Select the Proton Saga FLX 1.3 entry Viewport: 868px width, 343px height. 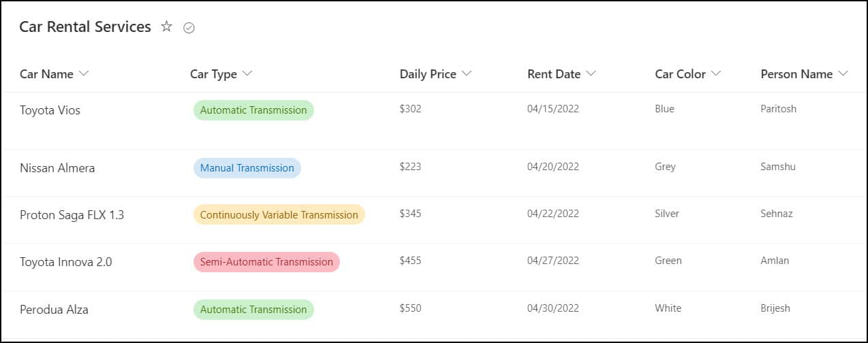click(x=72, y=215)
